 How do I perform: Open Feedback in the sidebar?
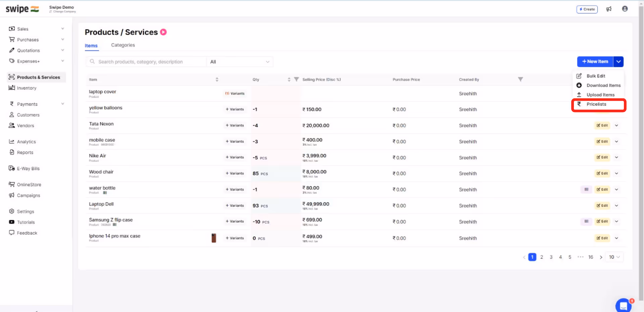click(27, 233)
